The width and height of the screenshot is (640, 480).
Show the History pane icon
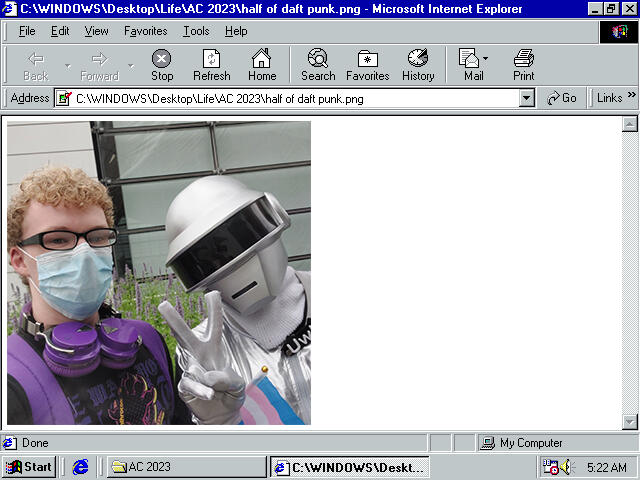418,59
